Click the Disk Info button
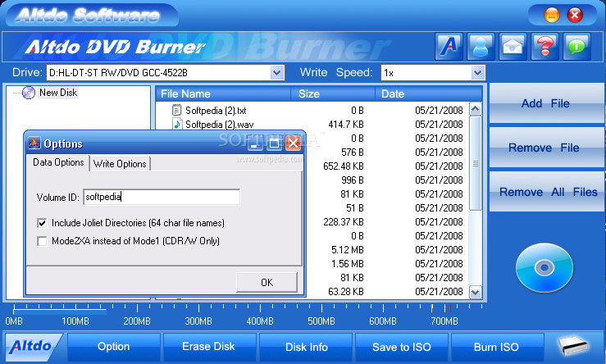Screen dimensions: 606x364 click(x=306, y=347)
